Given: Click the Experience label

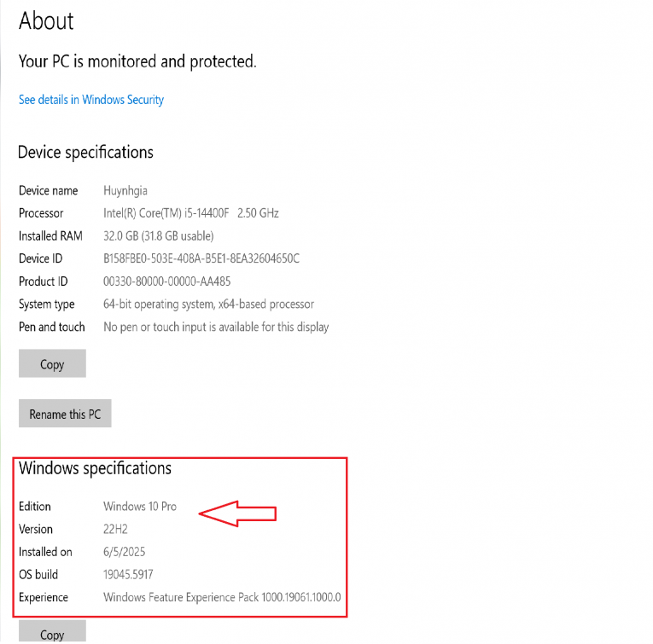Looking at the screenshot, I should 44,598.
